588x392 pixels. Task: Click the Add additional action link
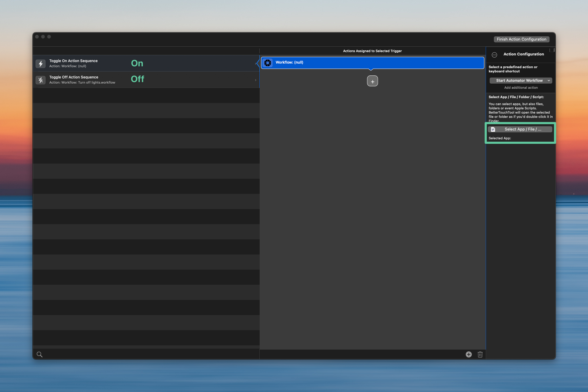(521, 88)
